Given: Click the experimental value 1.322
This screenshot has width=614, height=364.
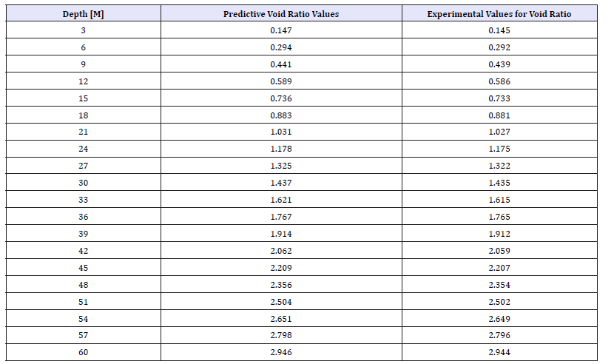Looking at the screenshot, I should tap(499, 166).
